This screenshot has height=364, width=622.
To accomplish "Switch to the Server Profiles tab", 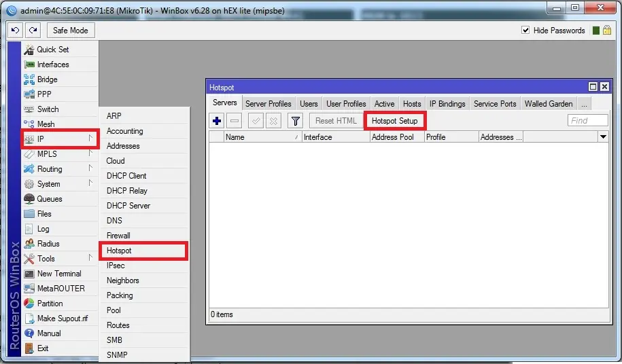I will coord(268,104).
